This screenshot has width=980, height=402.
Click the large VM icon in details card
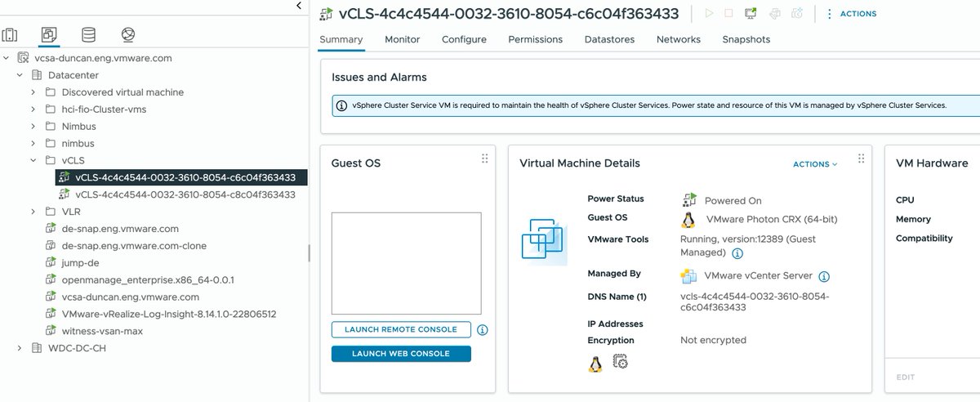pos(544,242)
